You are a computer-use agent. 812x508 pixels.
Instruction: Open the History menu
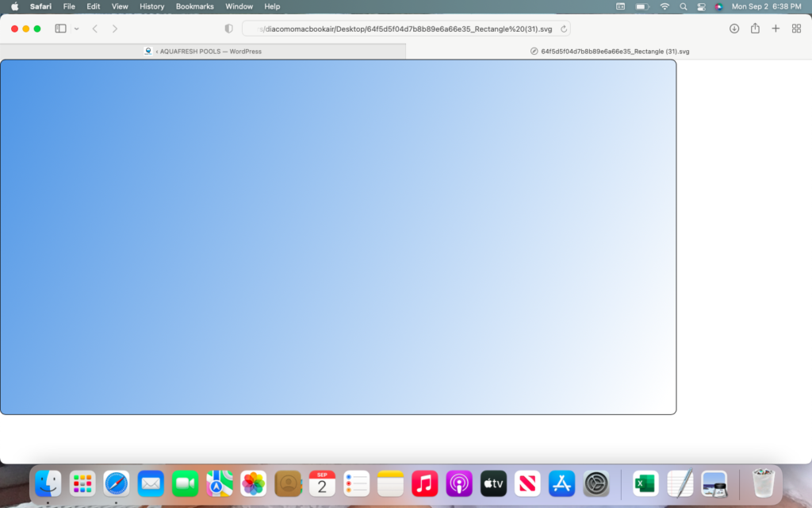click(x=151, y=6)
